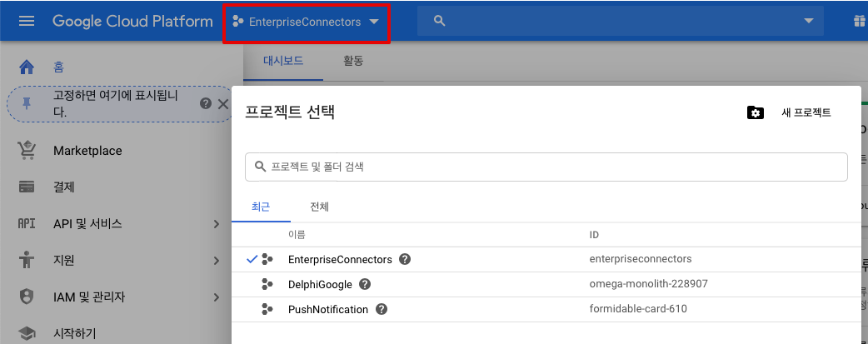
Task: Click the Google Cloud Platform logo text
Action: [132, 22]
